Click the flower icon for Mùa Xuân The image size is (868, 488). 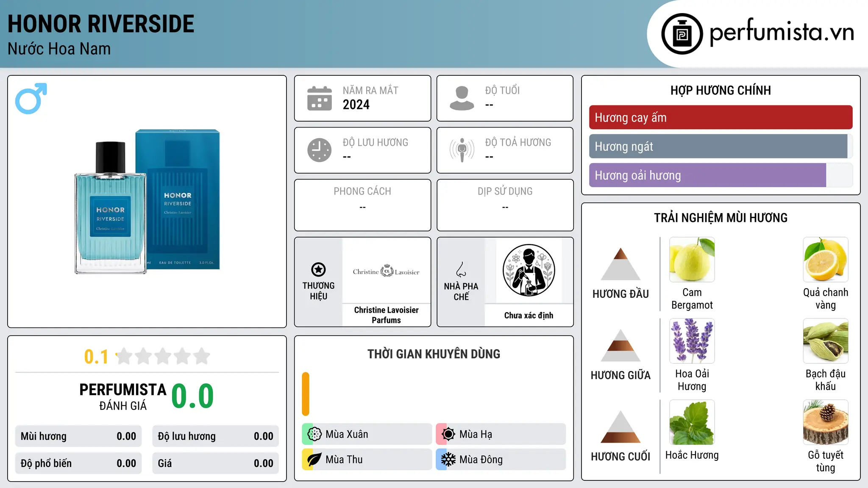point(314,434)
